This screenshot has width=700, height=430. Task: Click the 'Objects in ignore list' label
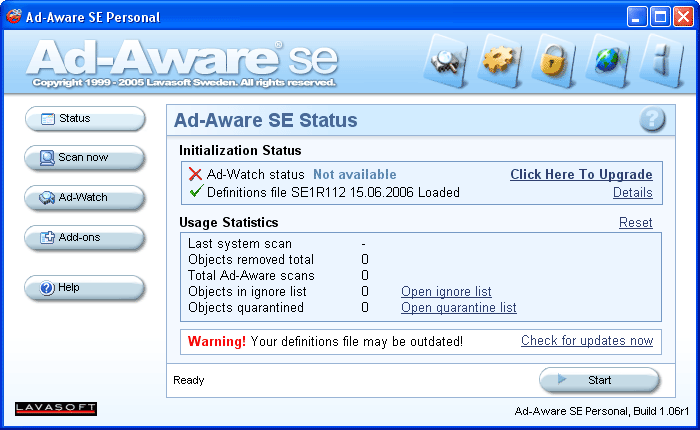coord(247,292)
